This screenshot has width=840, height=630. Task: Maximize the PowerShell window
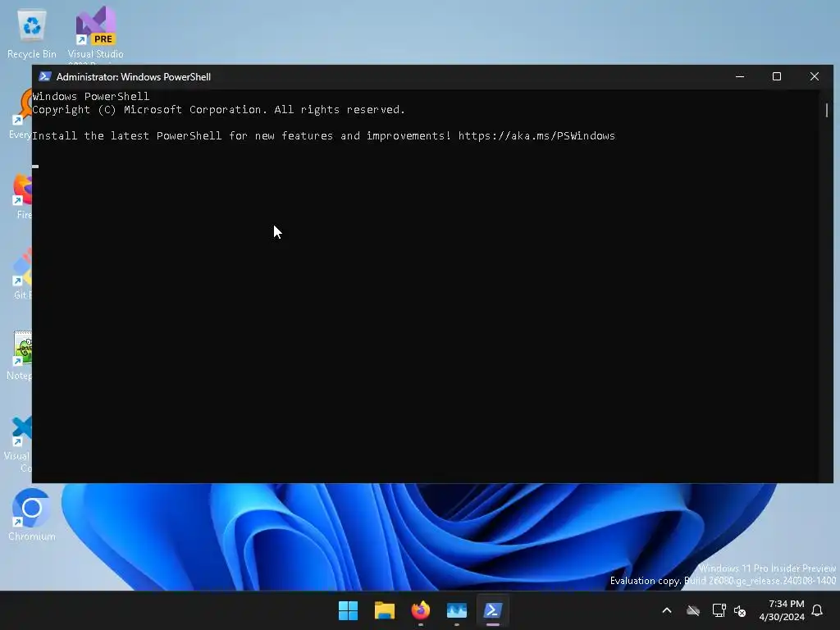tap(776, 76)
